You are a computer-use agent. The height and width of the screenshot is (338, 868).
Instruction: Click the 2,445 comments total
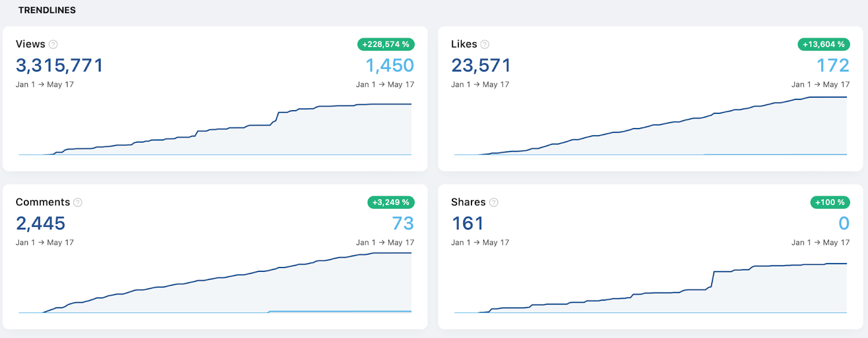pos(41,224)
